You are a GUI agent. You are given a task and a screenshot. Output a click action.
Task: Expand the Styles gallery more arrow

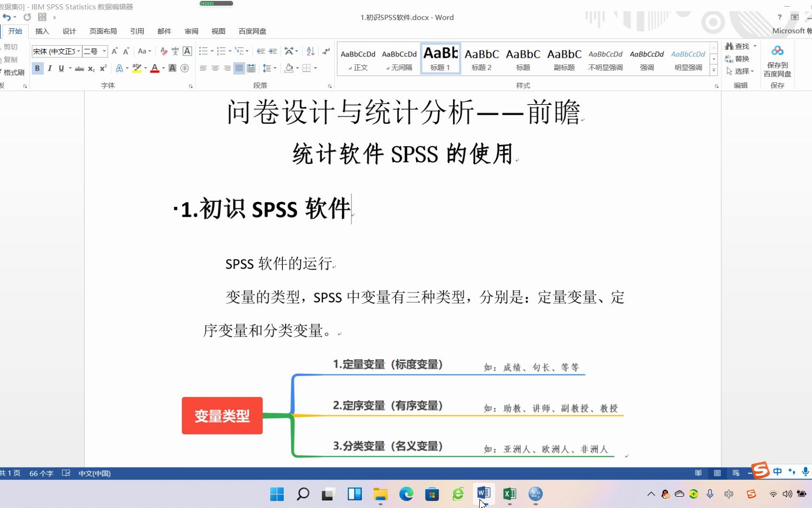tap(714, 70)
